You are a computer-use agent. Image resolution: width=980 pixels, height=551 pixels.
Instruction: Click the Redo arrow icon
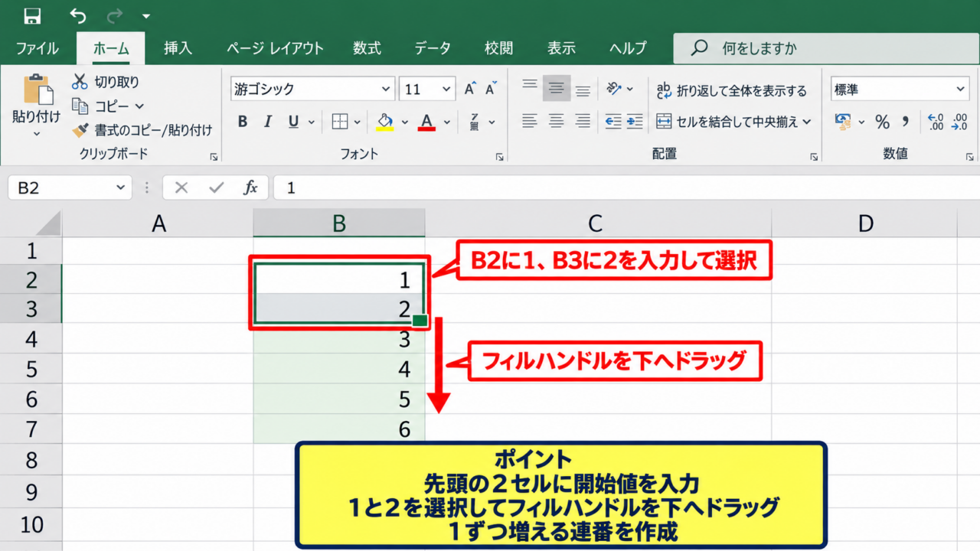coord(114,15)
